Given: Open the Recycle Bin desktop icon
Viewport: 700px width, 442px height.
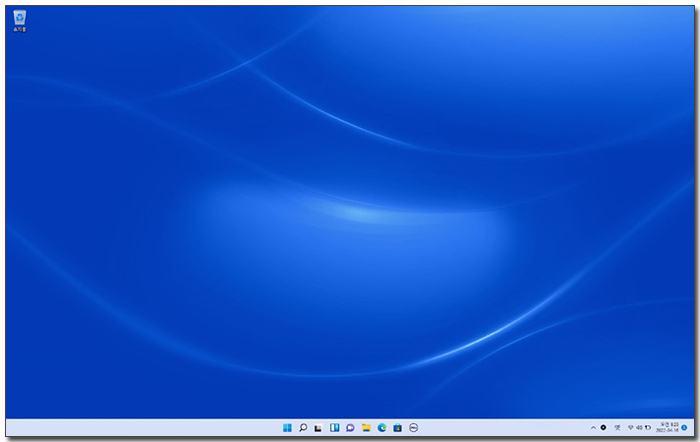Looking at the screenshot, I should pos(20,21).
